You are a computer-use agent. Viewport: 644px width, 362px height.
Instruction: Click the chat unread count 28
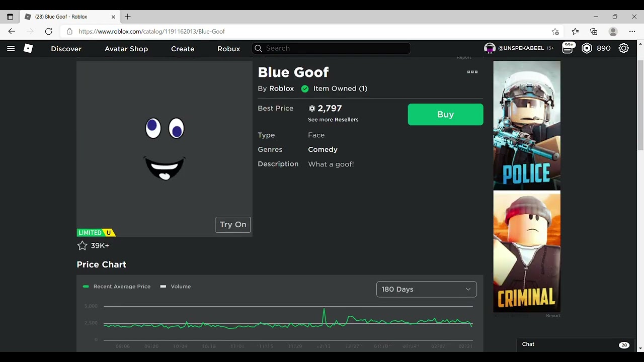click(x=624, y=345)
